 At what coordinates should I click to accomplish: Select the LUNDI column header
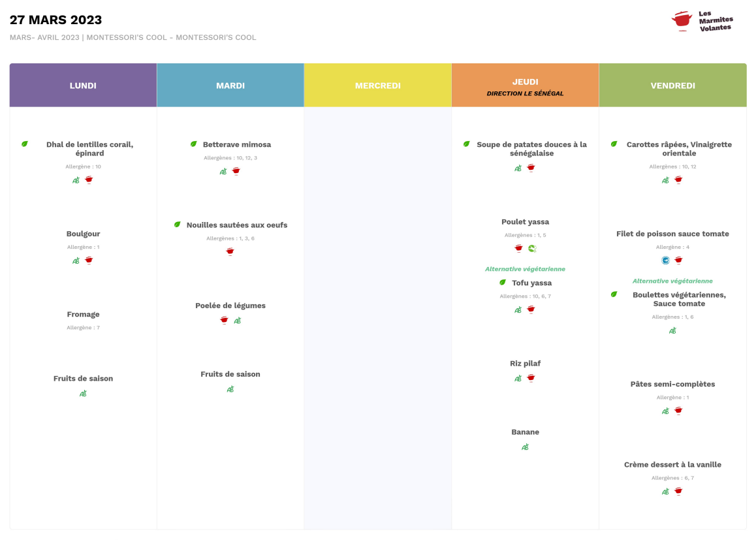click(x=83, y=86)
